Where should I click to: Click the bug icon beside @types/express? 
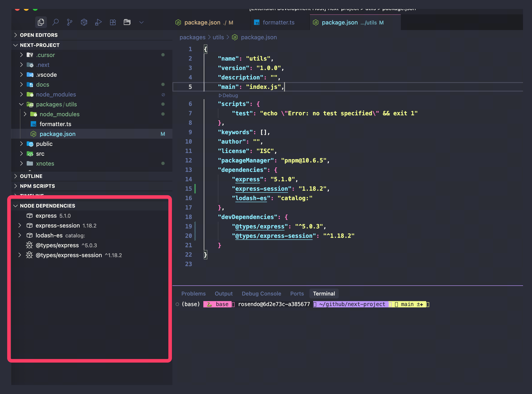point(29,245)
